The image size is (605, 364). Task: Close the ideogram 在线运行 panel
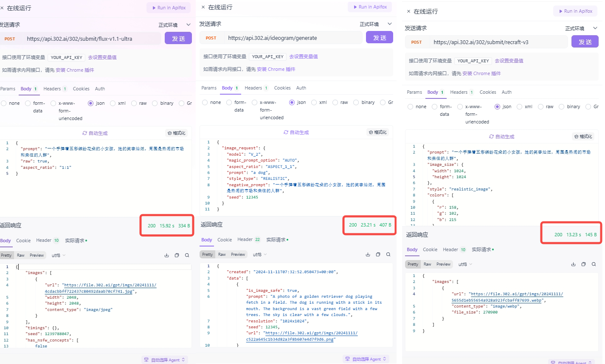203,7
